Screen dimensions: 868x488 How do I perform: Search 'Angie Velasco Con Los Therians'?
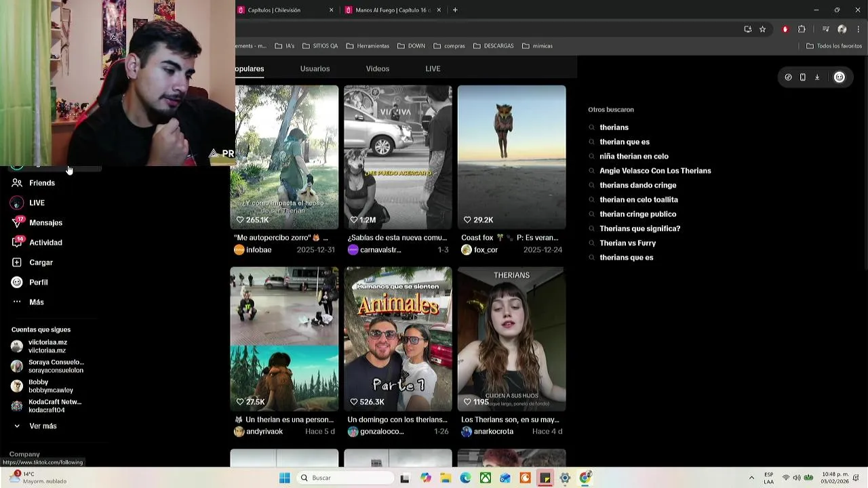(655, 171)
